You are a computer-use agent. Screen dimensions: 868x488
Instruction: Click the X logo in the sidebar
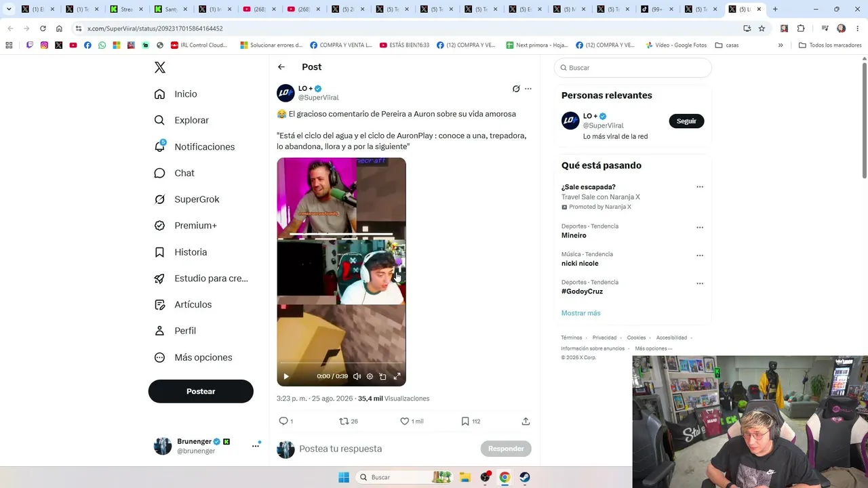point(160,68)
